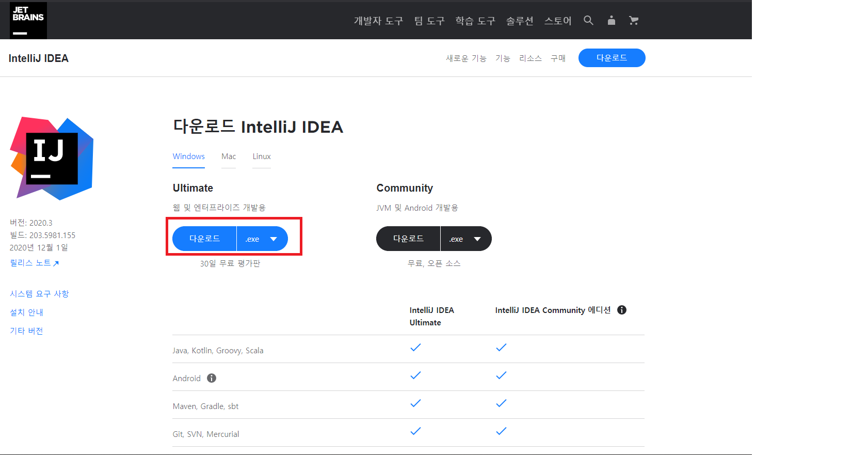The width and height of the screenshot is (868, 455).
Task: Click Java, Kotlin, Groovy, Scala row label
Action: point(218,351)
